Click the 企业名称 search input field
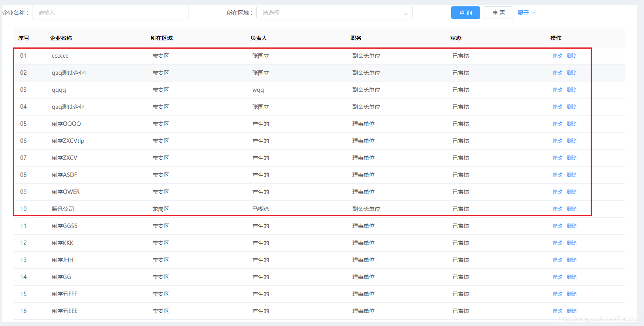This screenshot has width=644, height=326. pyautogui.click(x=110, y=13)
